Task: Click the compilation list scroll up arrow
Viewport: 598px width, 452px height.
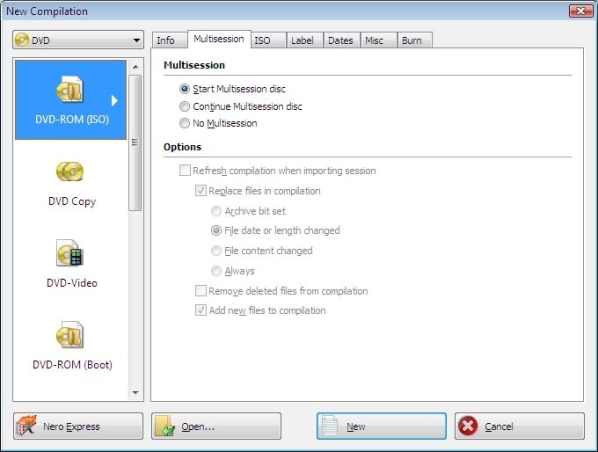Action: (x=135, y=67)
